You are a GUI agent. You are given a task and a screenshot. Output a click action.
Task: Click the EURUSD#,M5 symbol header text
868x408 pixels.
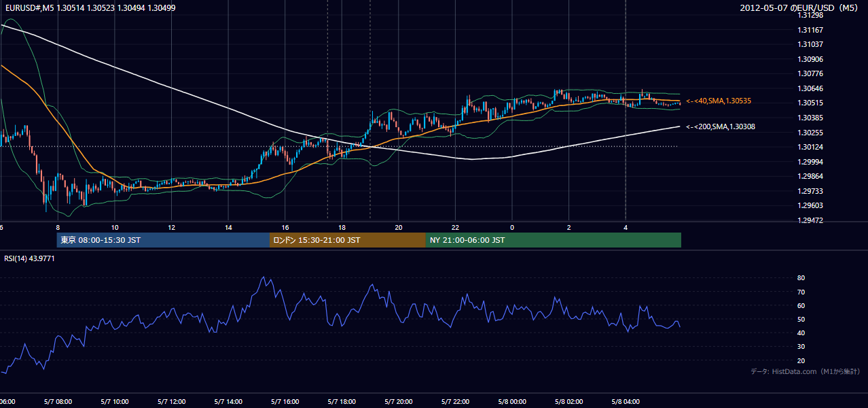click(90, 7)
